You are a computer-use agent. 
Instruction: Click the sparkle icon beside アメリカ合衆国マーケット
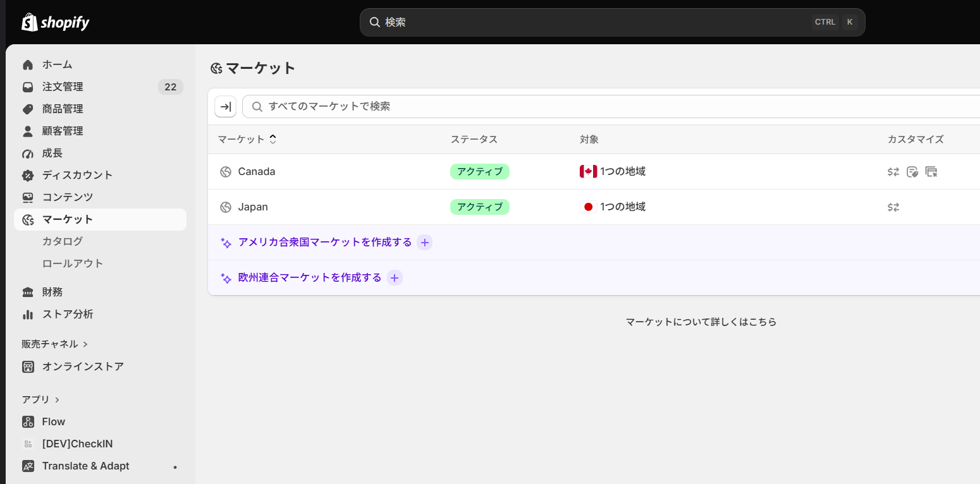click(x=226, y=243)
